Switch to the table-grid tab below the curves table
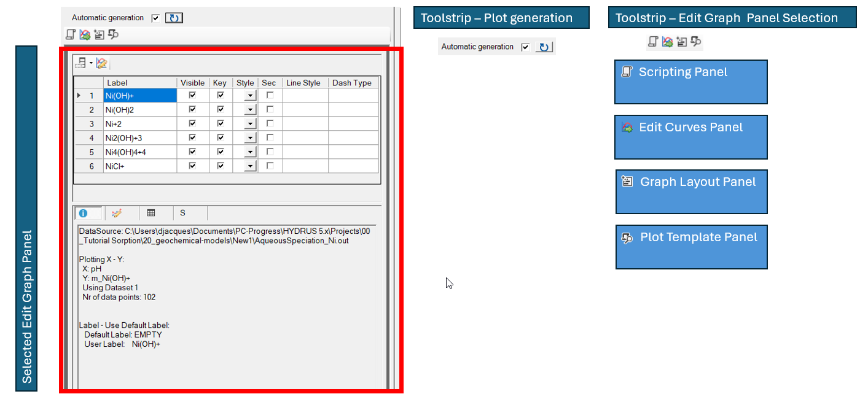 (x=151, y=213)
